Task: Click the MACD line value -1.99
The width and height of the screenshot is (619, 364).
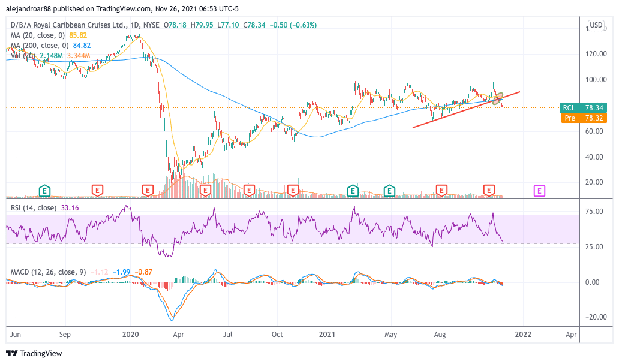Action: point(121,272)
